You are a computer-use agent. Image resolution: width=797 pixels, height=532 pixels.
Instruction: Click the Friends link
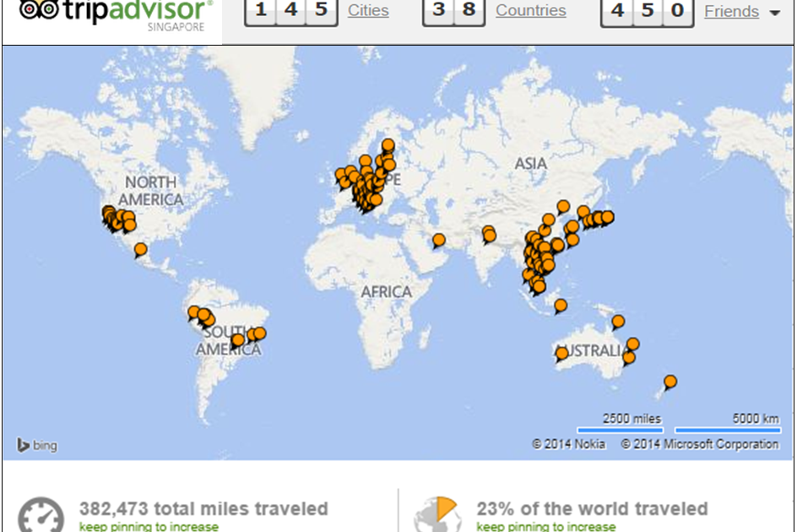pos(731,11)
